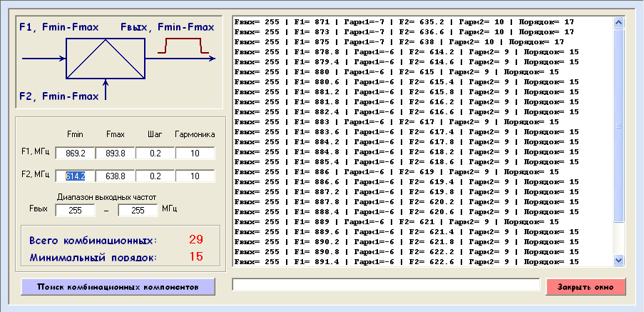Image resolution: width=644 pixels, height=312 pixels.
Task: Click the 'Гармоника' column header
Action: [x=195, y=134]
